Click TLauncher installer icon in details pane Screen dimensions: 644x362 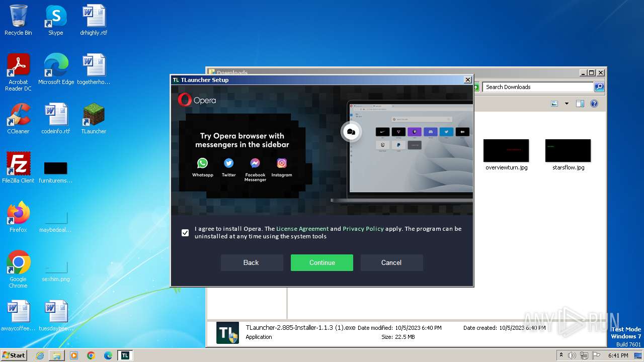click(x=227, y=333)
